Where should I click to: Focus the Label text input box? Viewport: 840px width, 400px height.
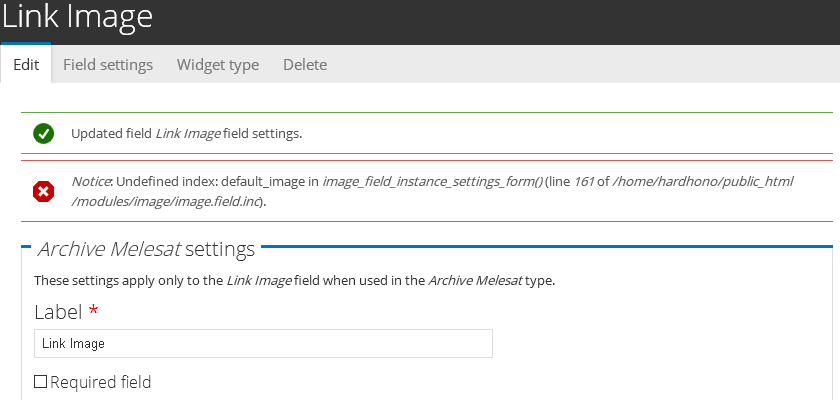click(x=263, y=343)
